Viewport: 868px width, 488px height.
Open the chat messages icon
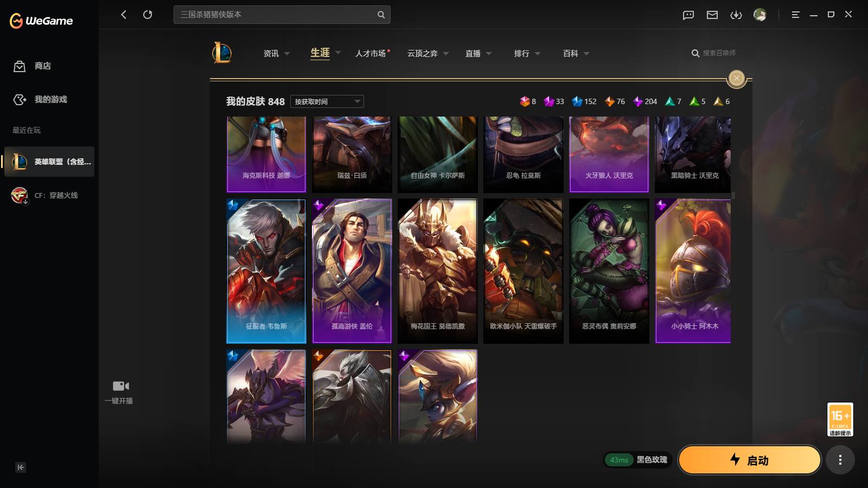pyautogui.click(x=688, y=15)
